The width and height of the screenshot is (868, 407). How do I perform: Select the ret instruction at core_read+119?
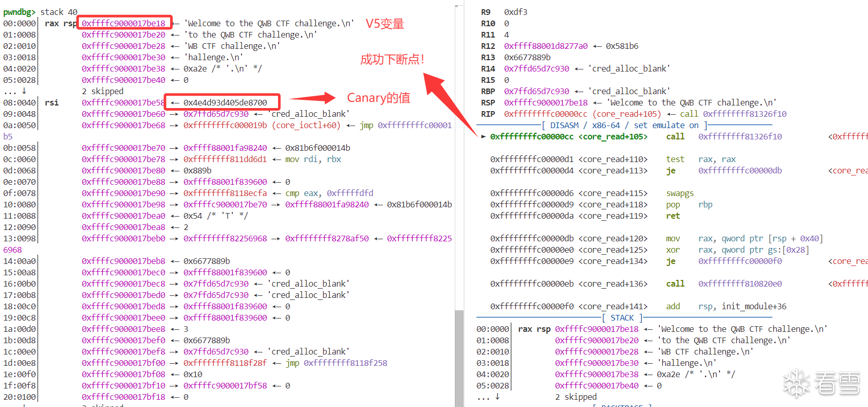coord(673,216)
